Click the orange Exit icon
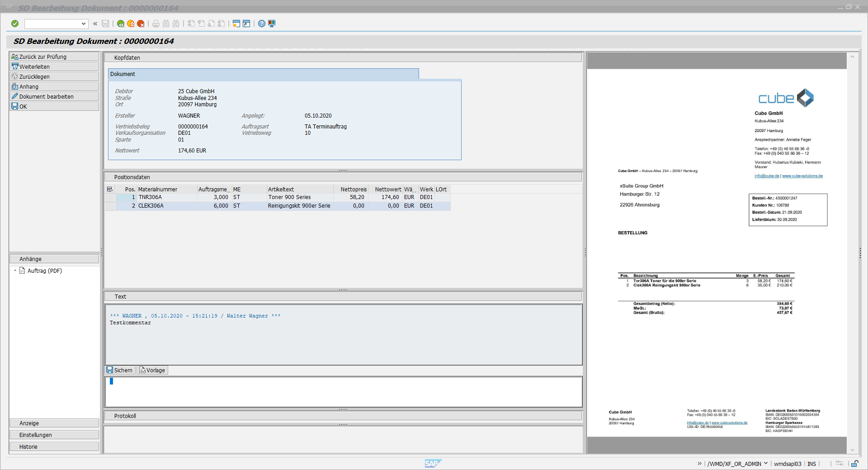This screenshot has height=470, width=868. point(131,24)
